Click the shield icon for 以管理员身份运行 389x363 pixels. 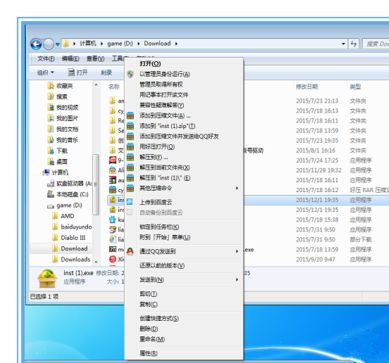pos(130,74)
